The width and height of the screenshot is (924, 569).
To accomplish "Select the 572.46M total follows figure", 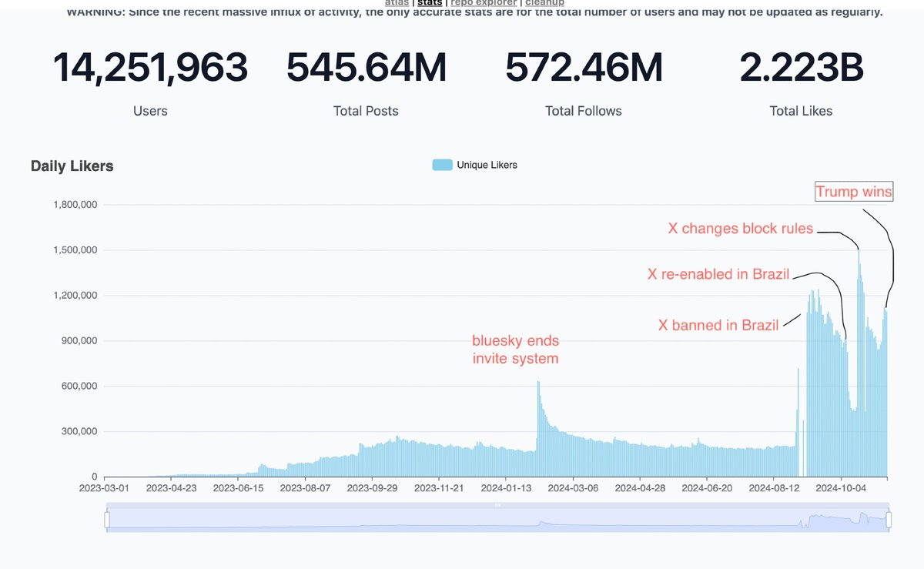I will coord(584,68).
